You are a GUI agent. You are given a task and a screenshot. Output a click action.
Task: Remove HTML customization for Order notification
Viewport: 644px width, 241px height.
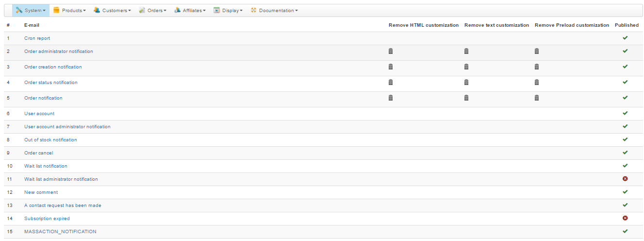pyautogui.click(x=391, y=98)
